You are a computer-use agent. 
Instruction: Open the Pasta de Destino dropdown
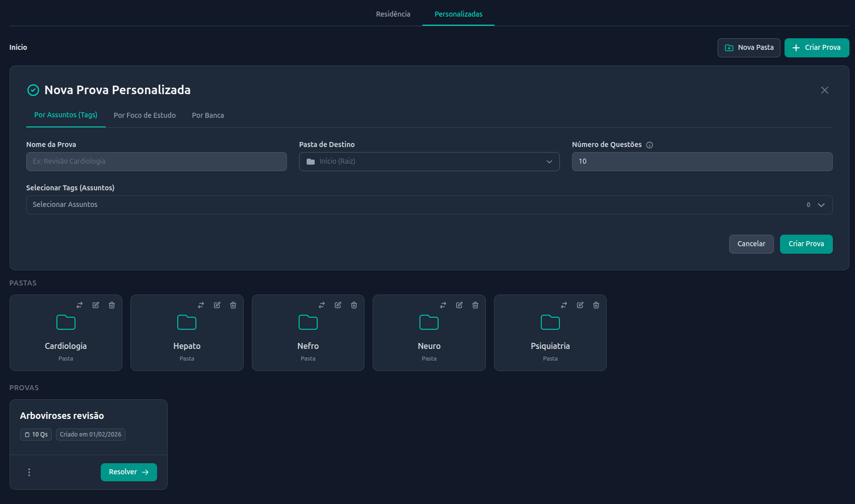(x=429, y=162)
